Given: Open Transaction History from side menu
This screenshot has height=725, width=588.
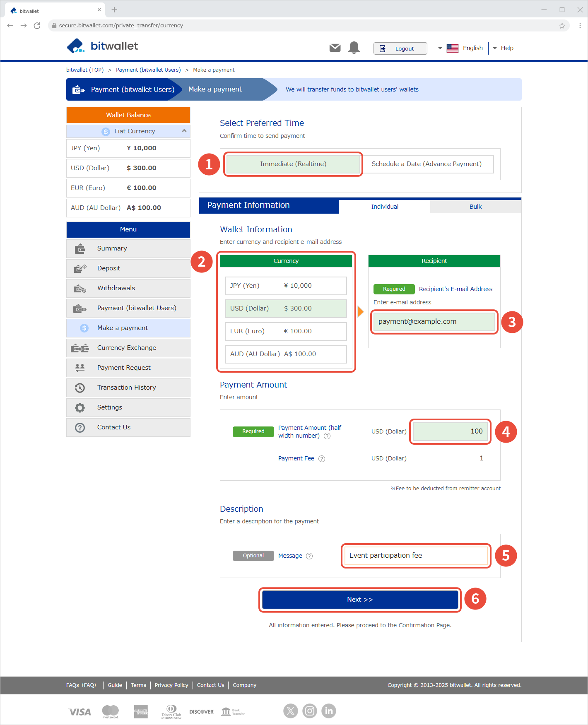Looking at the screenshot, I should [x=128, y=388].
